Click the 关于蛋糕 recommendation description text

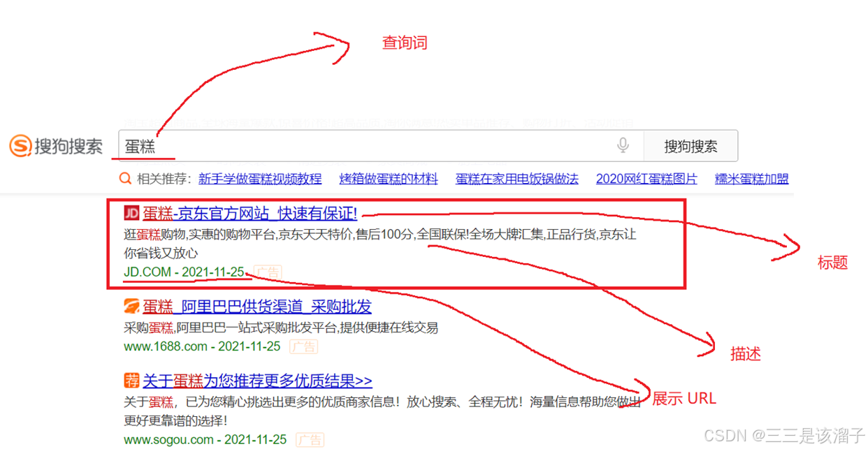[x=382, y=411]
